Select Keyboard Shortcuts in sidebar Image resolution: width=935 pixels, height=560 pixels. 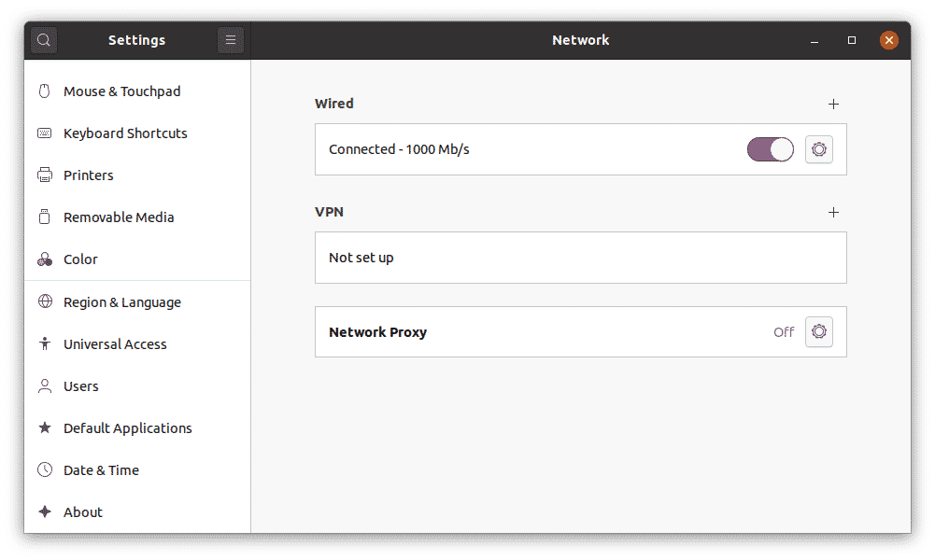coord(125,133)
